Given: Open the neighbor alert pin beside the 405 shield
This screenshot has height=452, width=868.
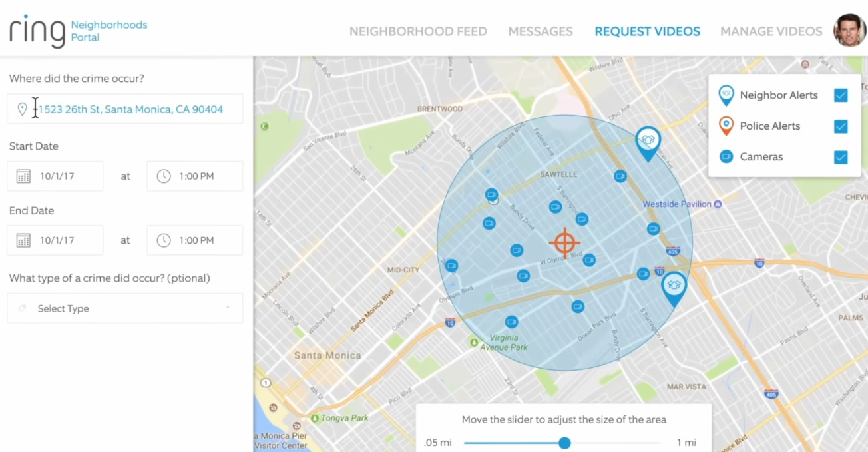Looking at the screenshot, I should pyautogui.click(x=674, y=289).
